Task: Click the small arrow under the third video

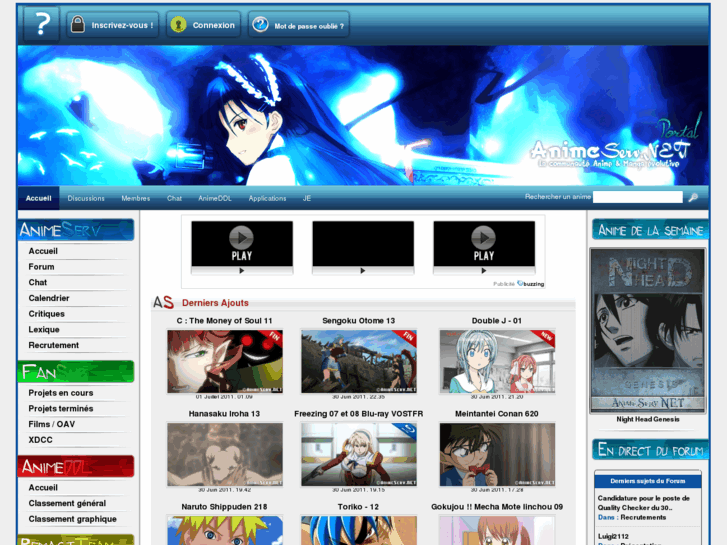Action: point(484,271)
